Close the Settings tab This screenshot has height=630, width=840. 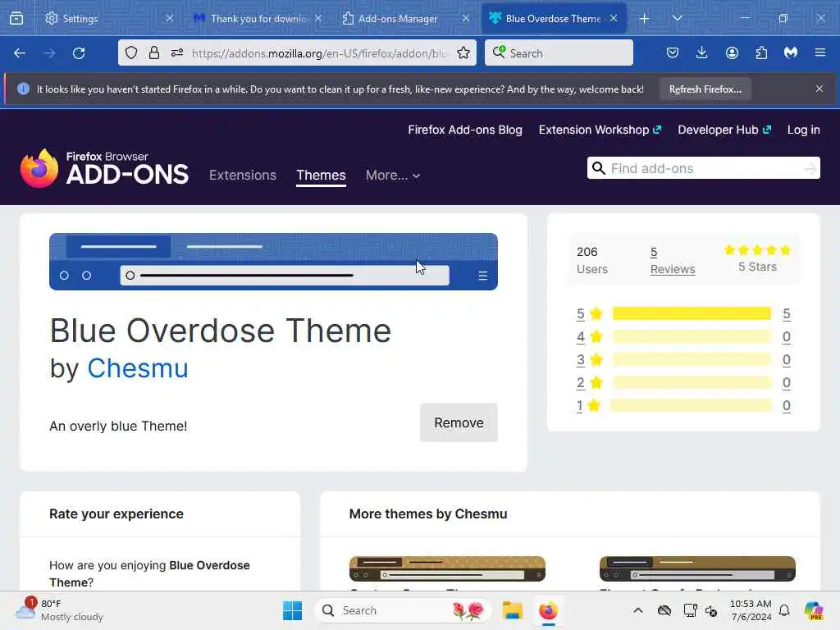pos(169,18)
